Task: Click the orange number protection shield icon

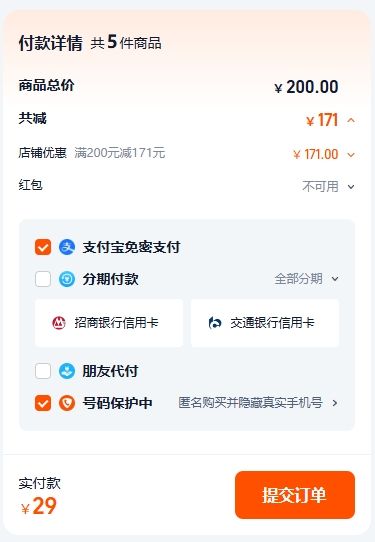Action: pos(67,403)
